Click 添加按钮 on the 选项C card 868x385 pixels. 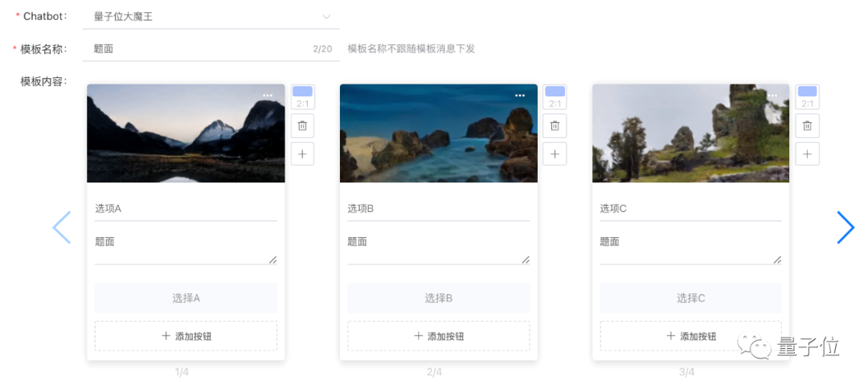pyautogui.click(x=691, y=336)
